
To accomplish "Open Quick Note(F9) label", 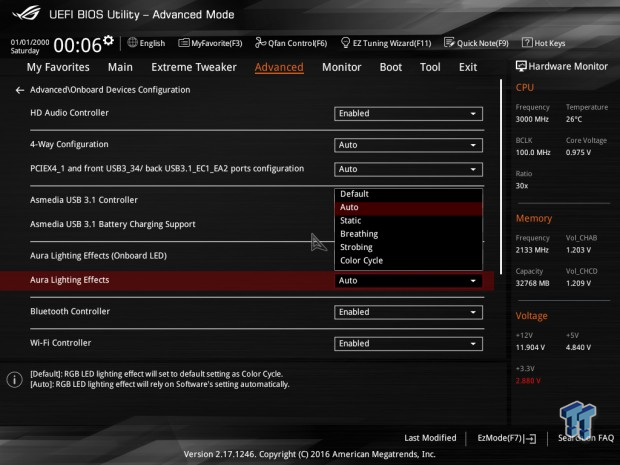I will click(483, 43).
